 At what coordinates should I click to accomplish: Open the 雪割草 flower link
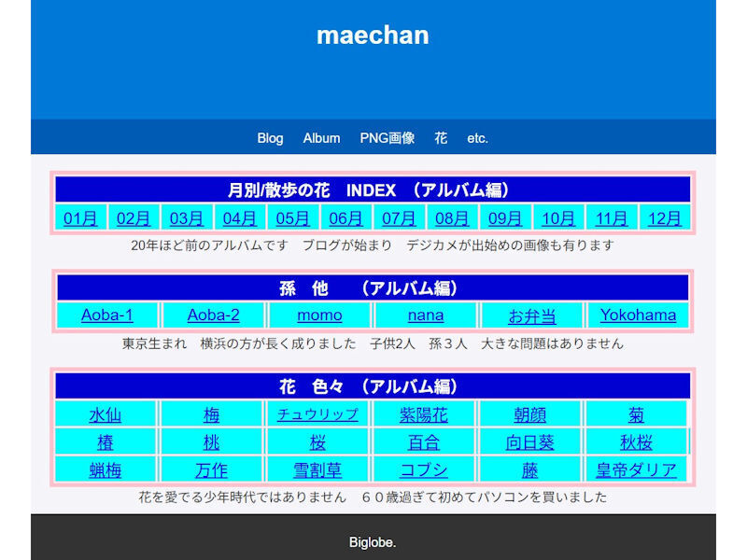pos(317,469)
